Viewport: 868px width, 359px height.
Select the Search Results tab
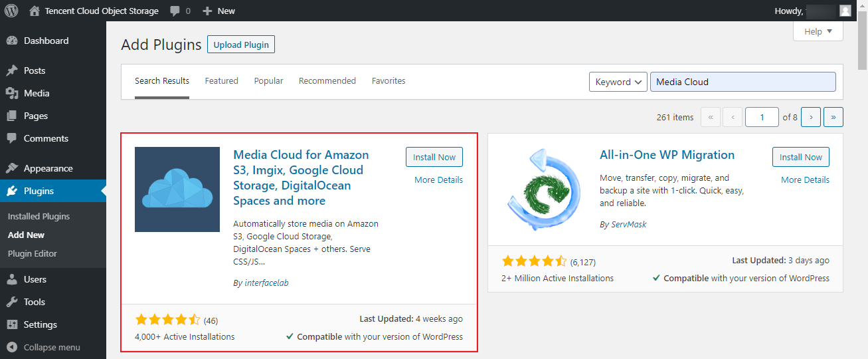coord(162,81)
